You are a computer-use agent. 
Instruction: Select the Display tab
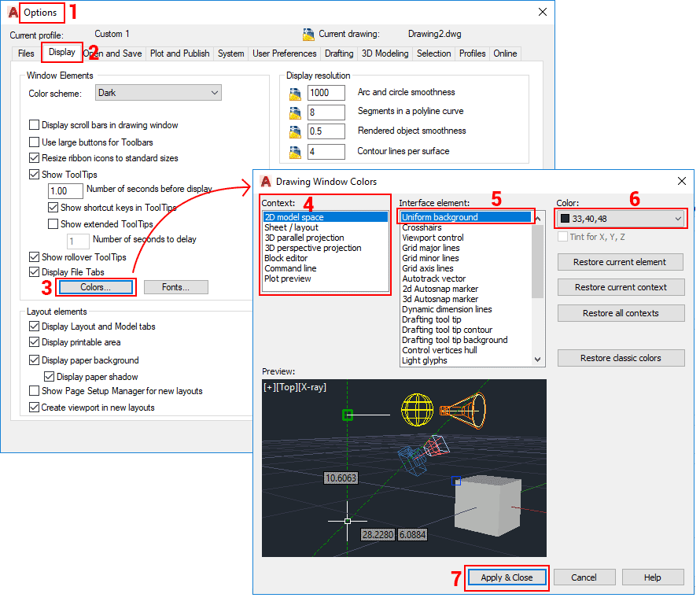tap(61, 52)
